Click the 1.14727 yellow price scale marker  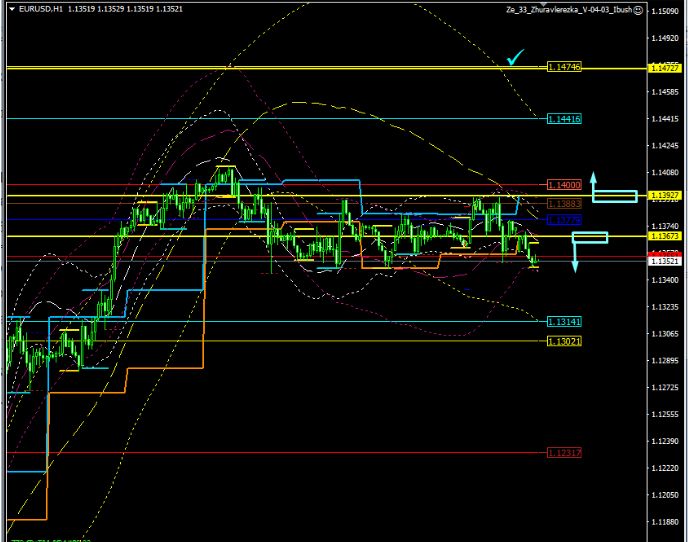(x=665, y=68)
